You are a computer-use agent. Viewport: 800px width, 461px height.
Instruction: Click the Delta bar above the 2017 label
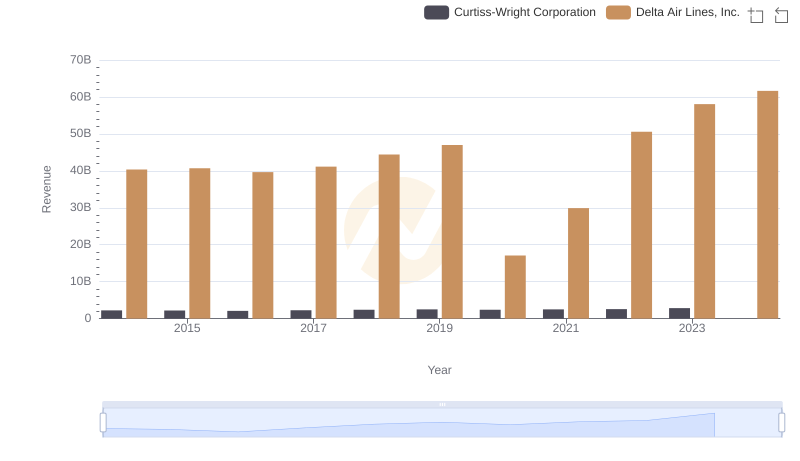[326, 242]
